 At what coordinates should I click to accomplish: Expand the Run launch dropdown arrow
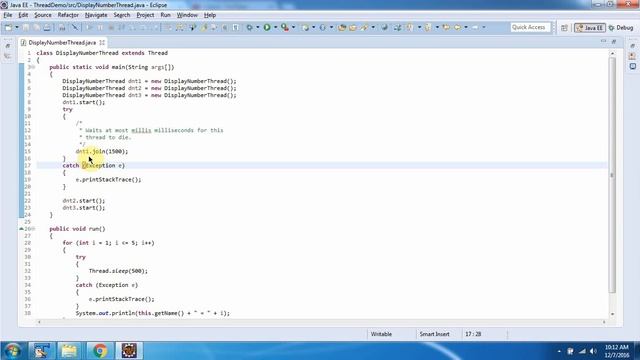pyautogui.click(x=276, y=27)
